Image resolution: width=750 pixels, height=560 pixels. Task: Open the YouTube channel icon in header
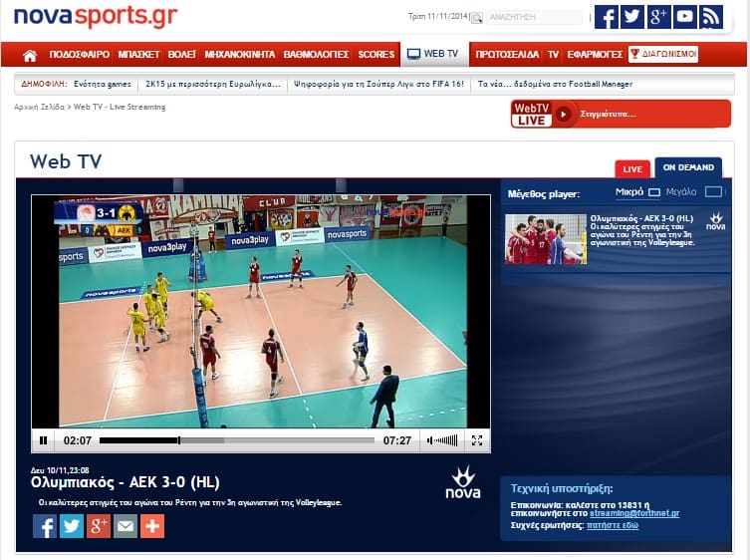(684, 17)
